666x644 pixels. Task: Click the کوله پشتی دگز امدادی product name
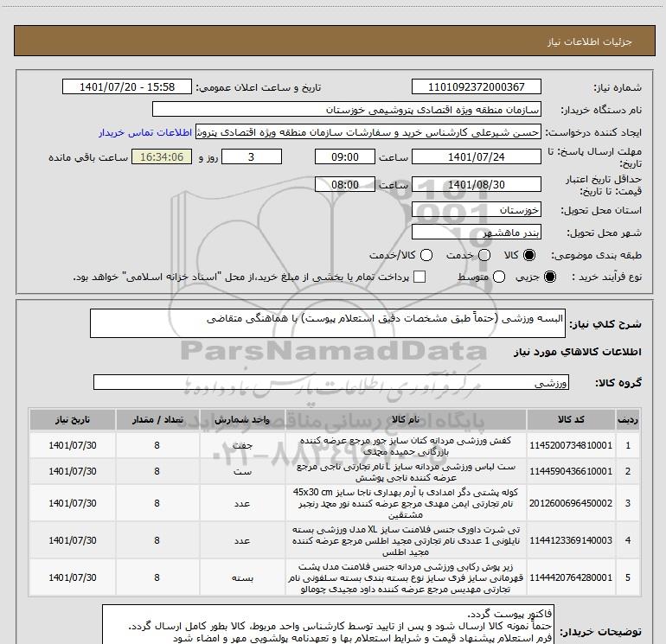point(406,503)
